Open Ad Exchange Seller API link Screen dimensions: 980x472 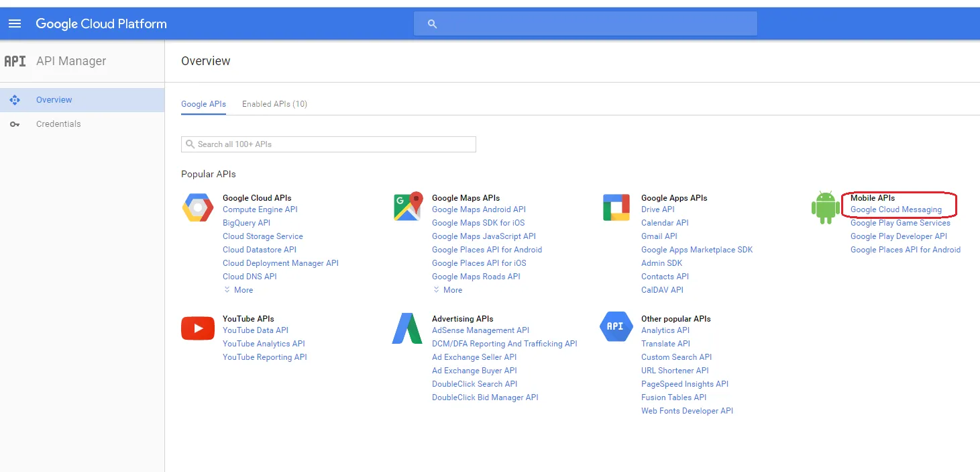point(474,357)
